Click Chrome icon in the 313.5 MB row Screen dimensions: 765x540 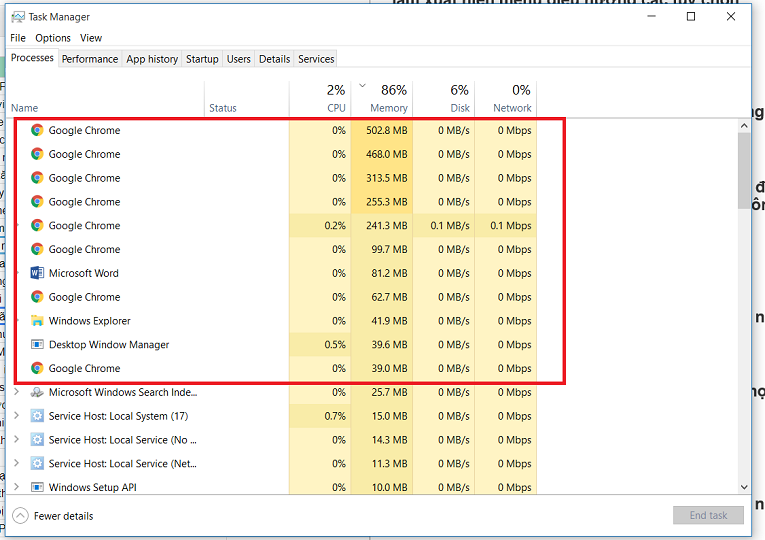point(37,178)
